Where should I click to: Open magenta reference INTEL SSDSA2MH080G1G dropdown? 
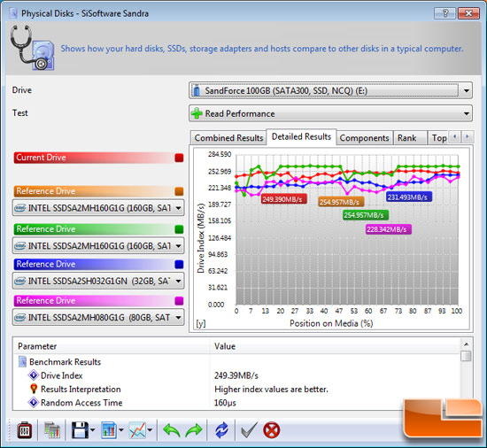coord(98,317)
